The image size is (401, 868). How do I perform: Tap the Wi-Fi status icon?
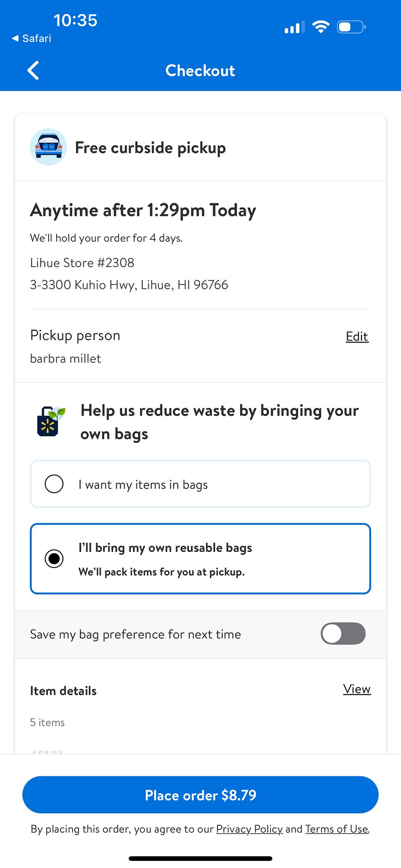[x=321, y=27]
